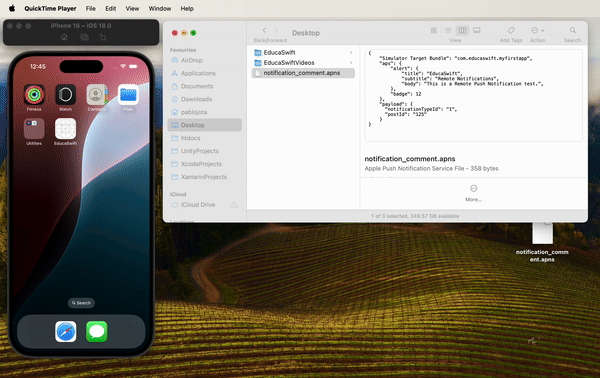600x378 pixels.
Task: Switch Finder to icon view
Action: coord(434,30)
